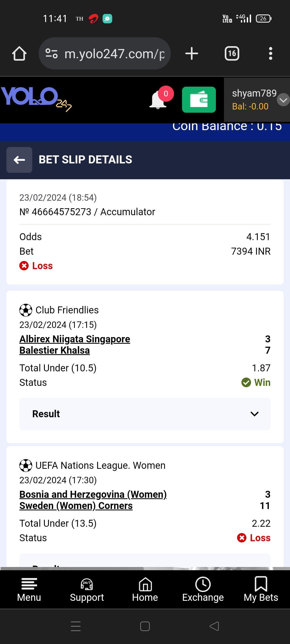Tap the browser home icon
The height and width of the screenshot is (644, 290).
click(19, 53)
